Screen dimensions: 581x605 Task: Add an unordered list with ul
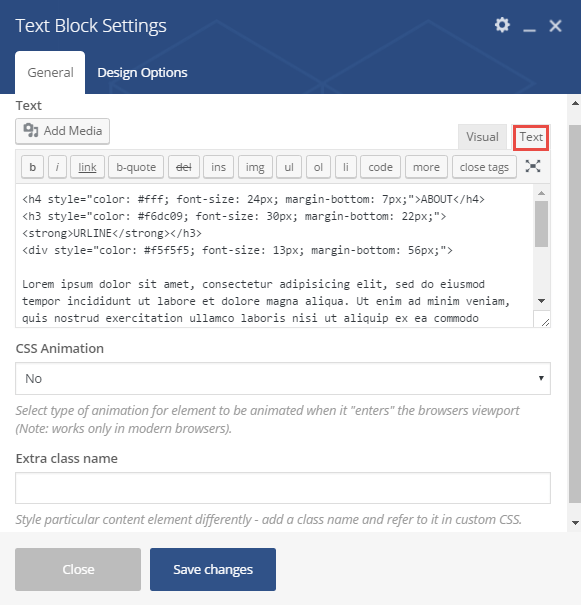[x=289, y=167]
